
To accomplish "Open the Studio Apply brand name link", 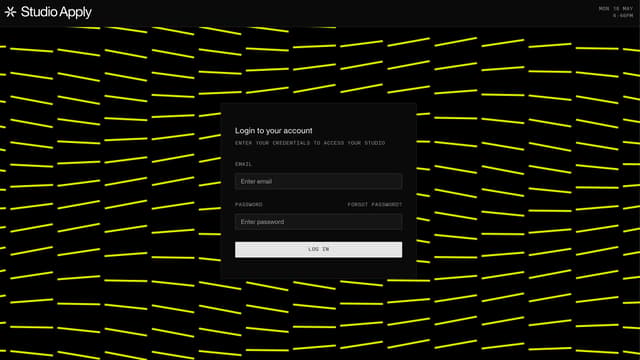I will [x=56, y=12].
